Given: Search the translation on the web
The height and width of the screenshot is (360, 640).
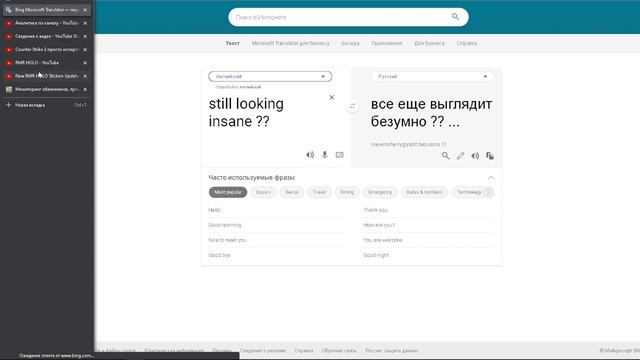Looking at the screenshot, I should click(x=446, y=156).
